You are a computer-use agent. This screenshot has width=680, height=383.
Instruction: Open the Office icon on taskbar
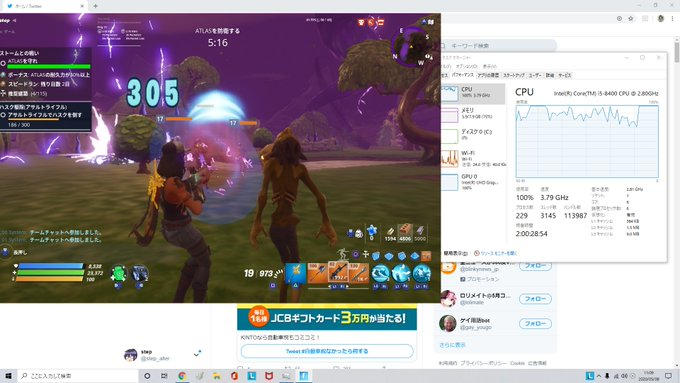click(x=234, y=376)
